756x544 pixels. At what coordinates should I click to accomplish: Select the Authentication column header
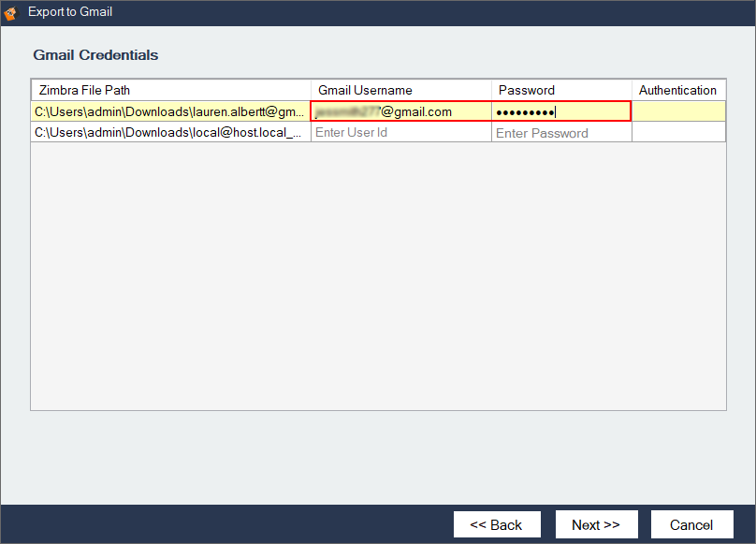(677, 90)
